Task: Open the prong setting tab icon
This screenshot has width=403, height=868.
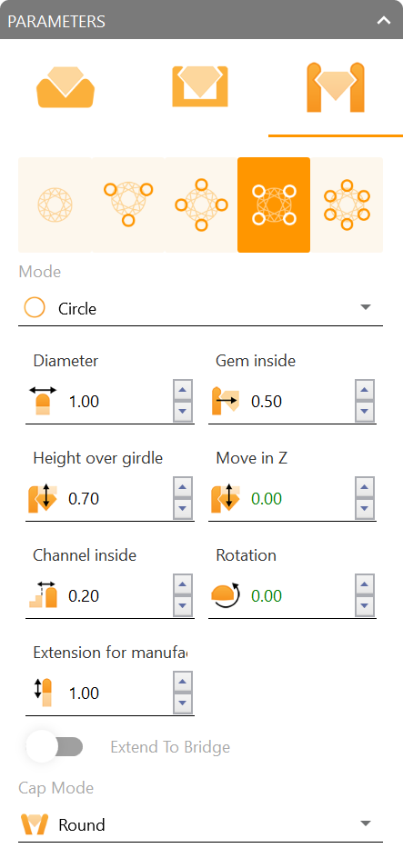Action: coord(336,87)
